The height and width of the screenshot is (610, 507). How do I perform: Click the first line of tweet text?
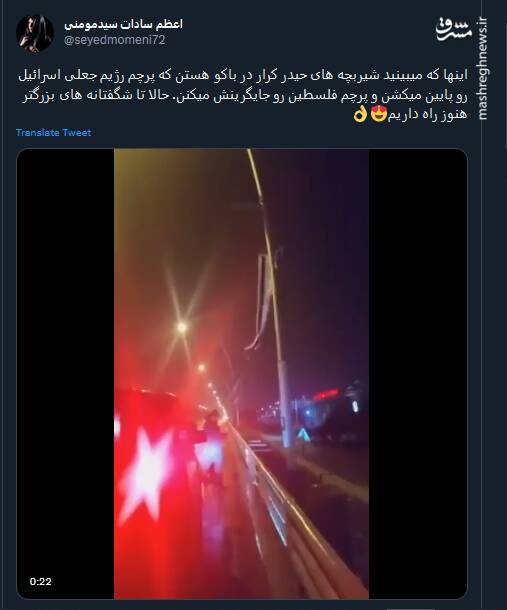(x=243, y=75)
